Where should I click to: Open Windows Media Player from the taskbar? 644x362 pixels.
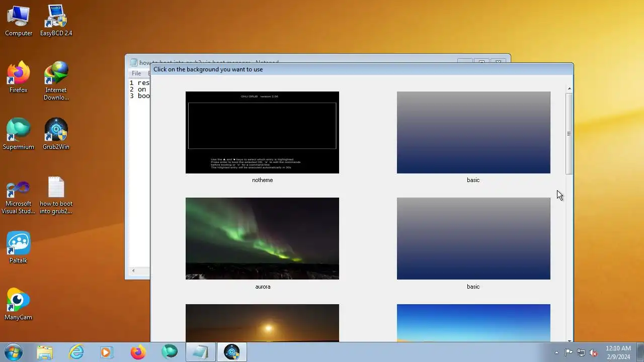coord(107,352)
